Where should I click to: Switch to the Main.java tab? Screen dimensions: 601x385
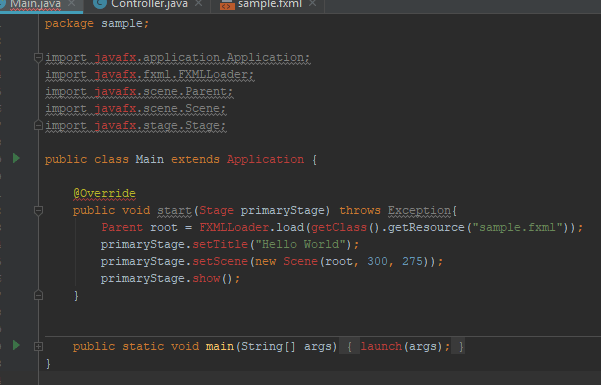coord(35,4)
